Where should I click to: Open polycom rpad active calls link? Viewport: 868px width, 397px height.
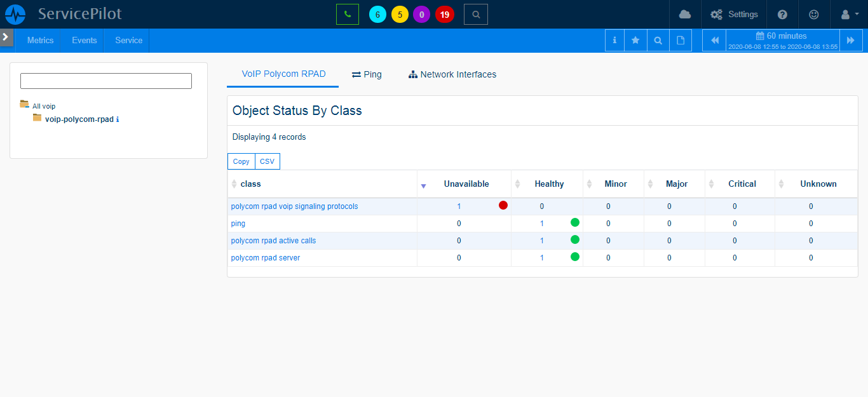tap(273, 241)
